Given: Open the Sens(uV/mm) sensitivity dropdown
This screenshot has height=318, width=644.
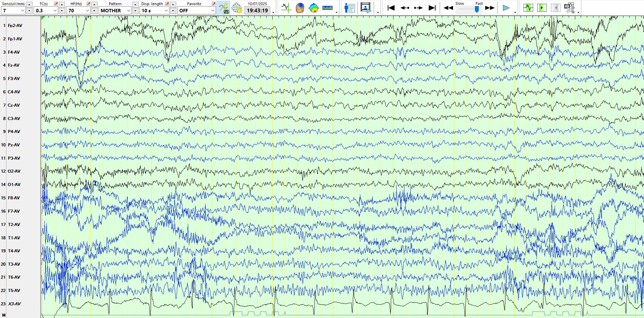Looking at the screenshot, I should 13,11.
